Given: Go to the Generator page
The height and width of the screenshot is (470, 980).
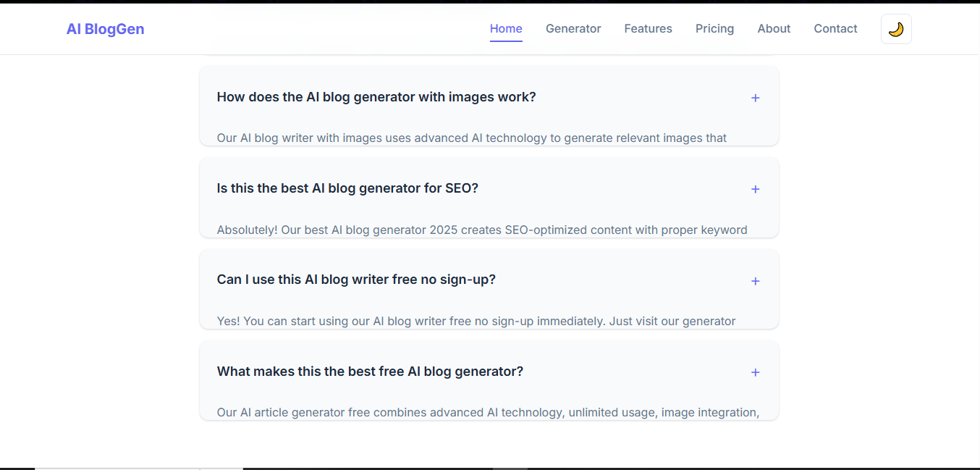Looking at the screenshot, I should 573,29.
